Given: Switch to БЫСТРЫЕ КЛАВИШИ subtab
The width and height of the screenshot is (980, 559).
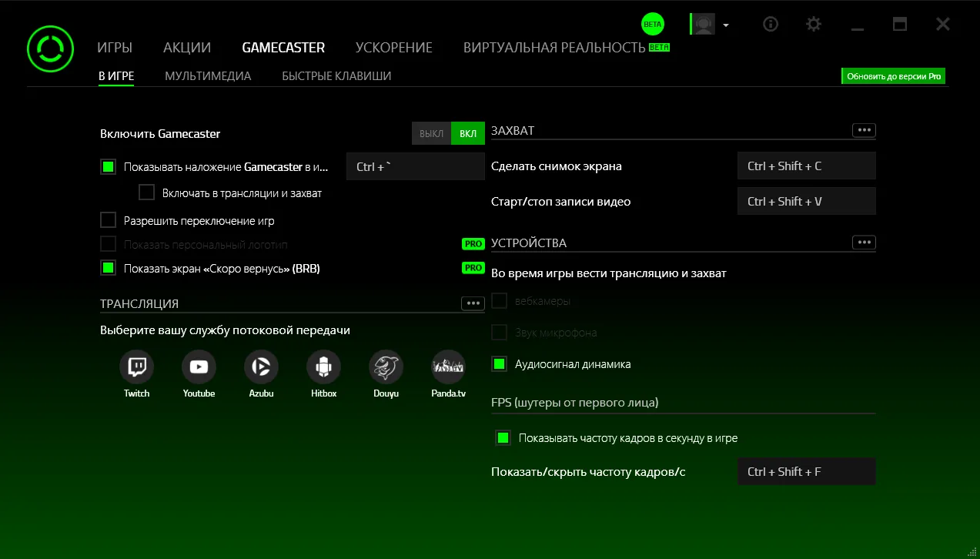Looking at the screenshot, I should click(x=336, y=76).
